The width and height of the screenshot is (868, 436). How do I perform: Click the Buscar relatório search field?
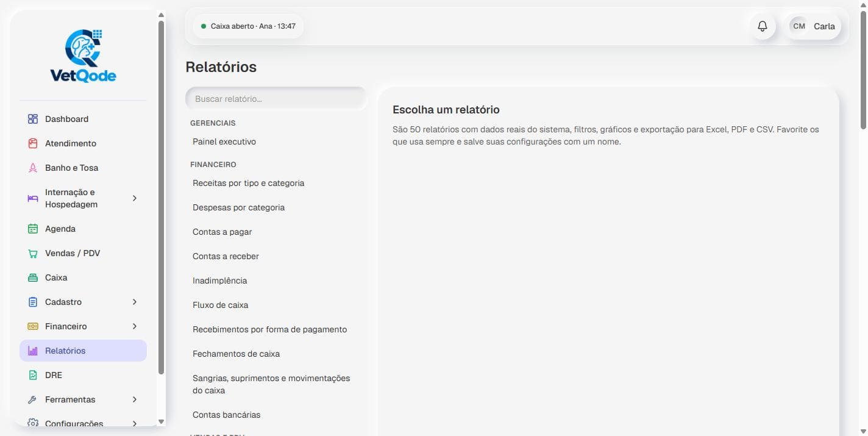pyautogui.click(x=277, y=99)
